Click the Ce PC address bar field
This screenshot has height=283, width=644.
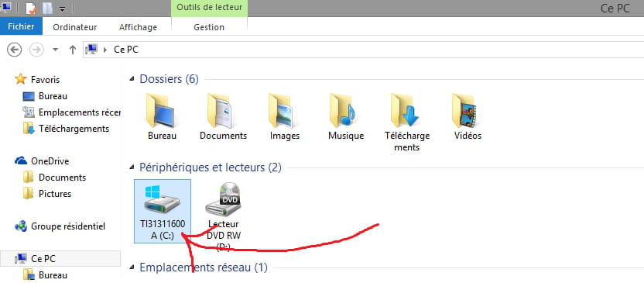(364, 50)
